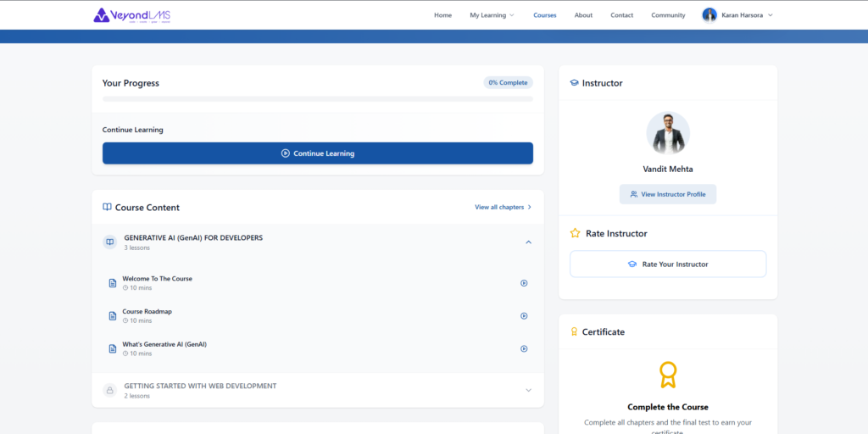Click clock icon under Course Roadmap
The image size is (868, 434).
coord(125,320)
